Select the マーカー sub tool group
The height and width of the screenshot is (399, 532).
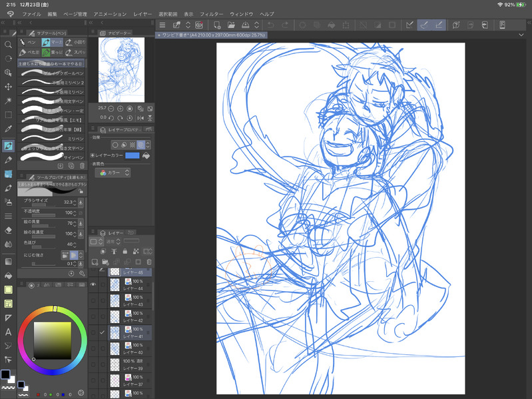coord(52,42)
